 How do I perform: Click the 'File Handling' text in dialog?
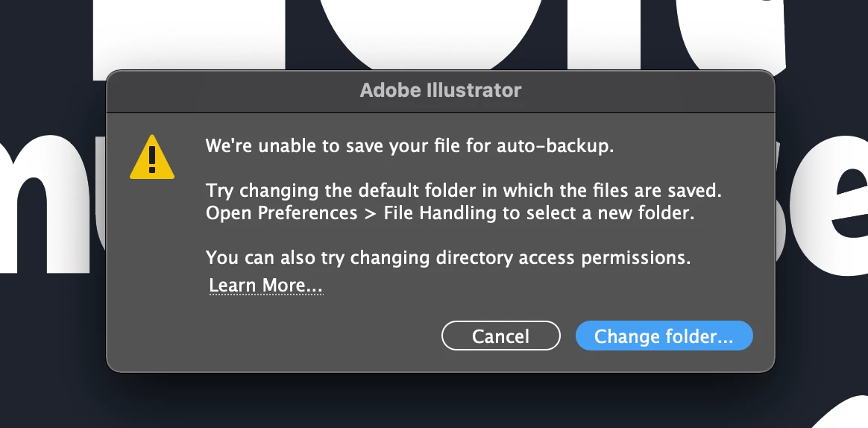pyautogui.click(x=439, y=213)
